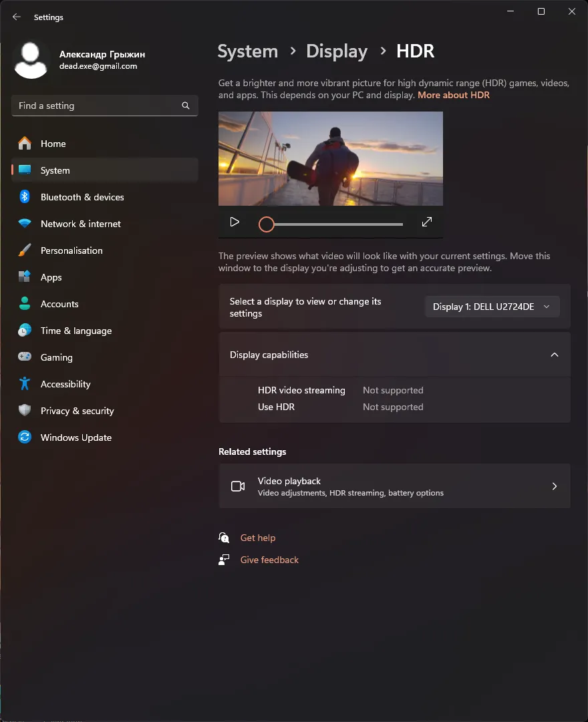This screenshot has height=722, width=588.
Task: Click the Privacy & security shield icon
Action: 25,411
